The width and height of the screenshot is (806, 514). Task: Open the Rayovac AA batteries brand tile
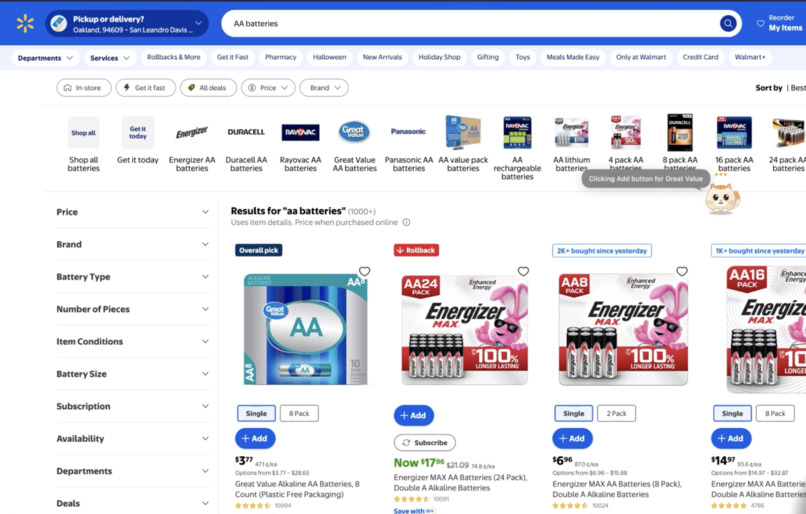(x=300, y=144)
